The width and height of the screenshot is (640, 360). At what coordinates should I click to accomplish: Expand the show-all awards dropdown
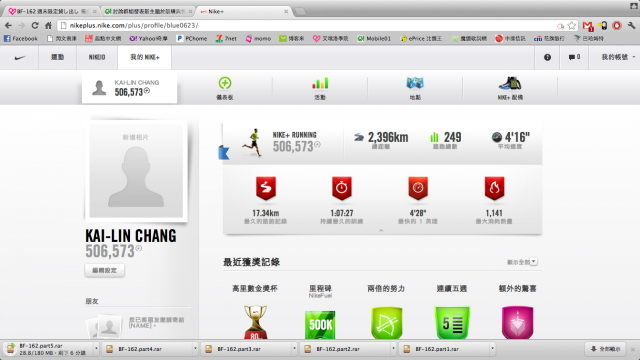click(533, 262)
